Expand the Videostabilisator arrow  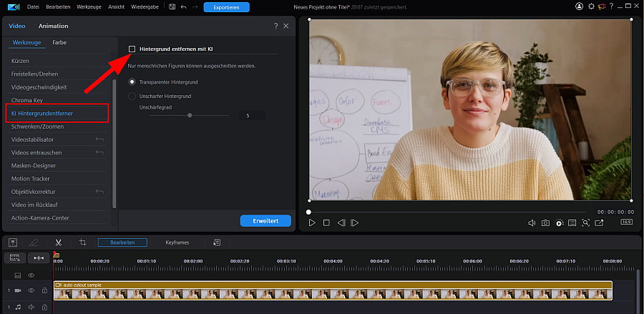click(x=99, y=139)
